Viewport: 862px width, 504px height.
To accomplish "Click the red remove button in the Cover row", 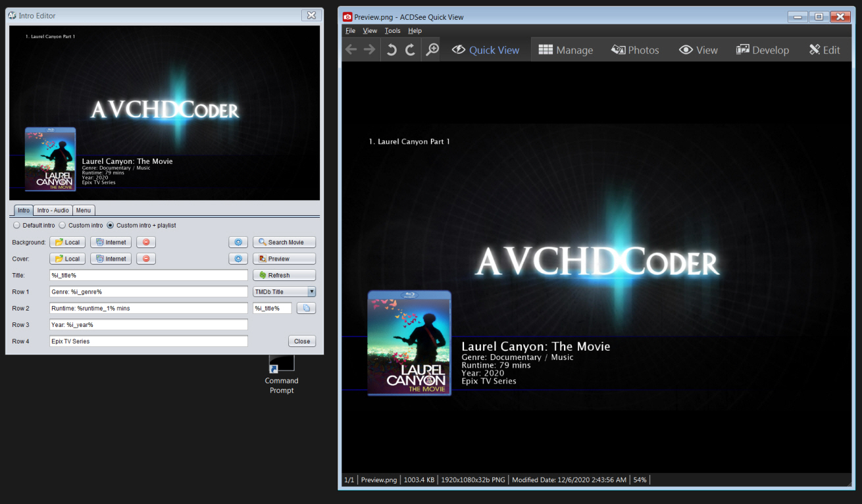I will 146,259.
